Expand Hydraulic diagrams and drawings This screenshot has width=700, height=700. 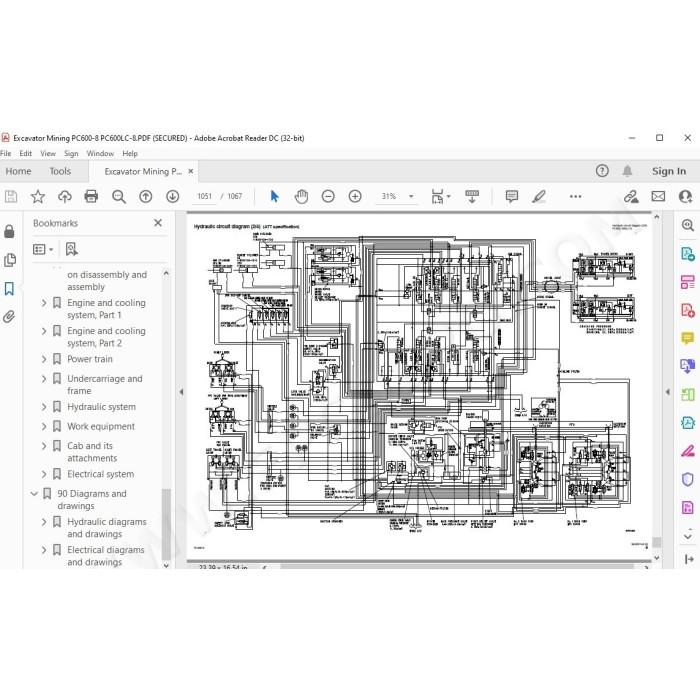pyautogui.click(x=44, y=522)
